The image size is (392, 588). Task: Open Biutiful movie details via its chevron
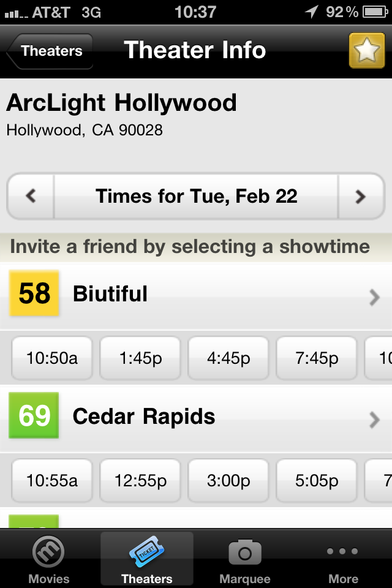tap(374, 298)
